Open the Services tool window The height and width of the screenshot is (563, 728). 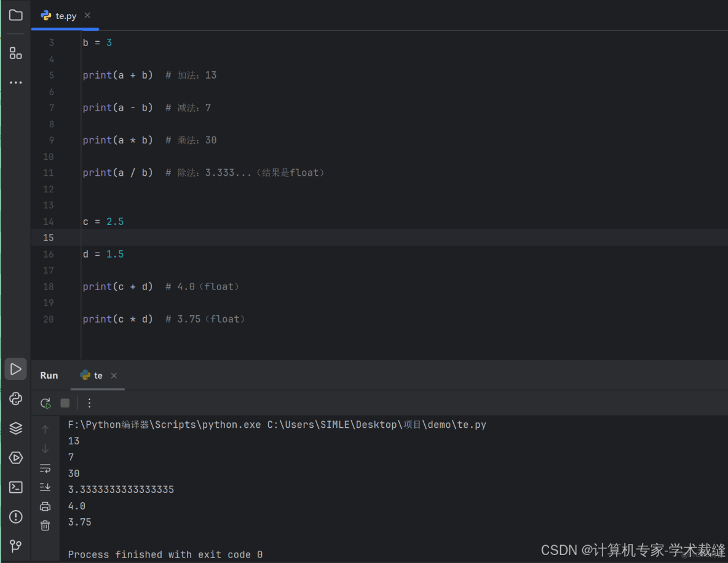click(x=16, y=457)
